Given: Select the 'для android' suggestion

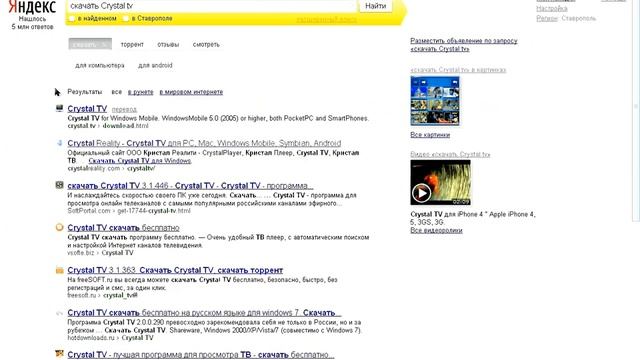Looking at the screenshot, I should 155,65.
